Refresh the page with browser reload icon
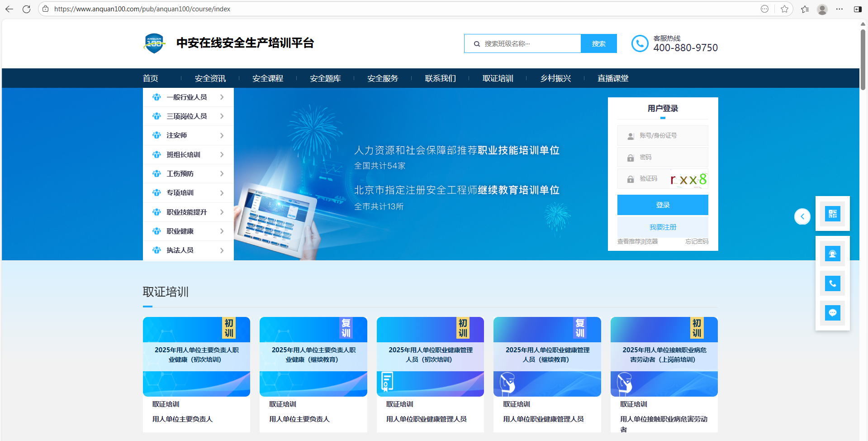 click(27, 9)
